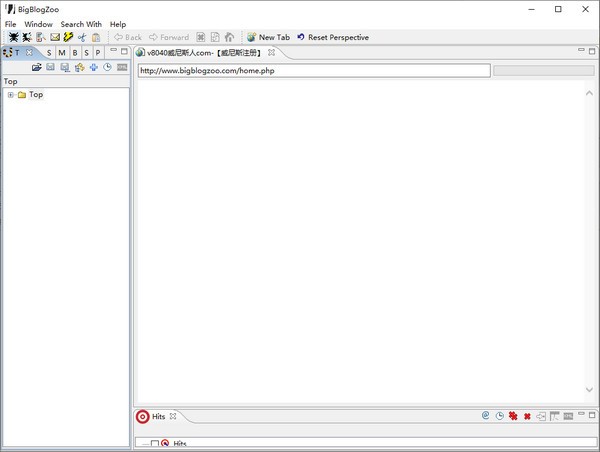The image size is (600, 452).
Task: Click the open folder icon in left panel
Action: point(37,67)
